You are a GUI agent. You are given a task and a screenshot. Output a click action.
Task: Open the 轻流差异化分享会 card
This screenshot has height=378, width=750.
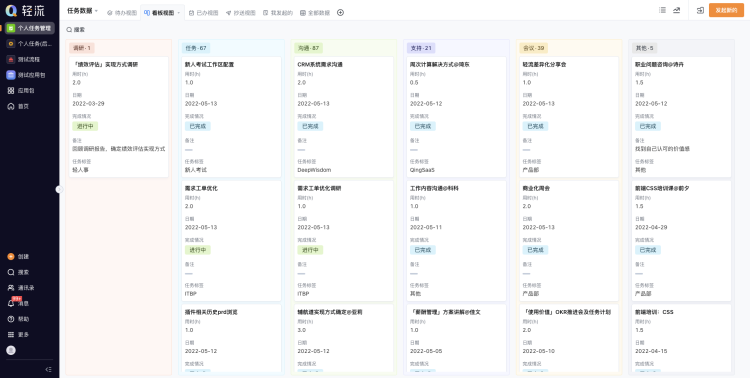(x=569, y=117)
